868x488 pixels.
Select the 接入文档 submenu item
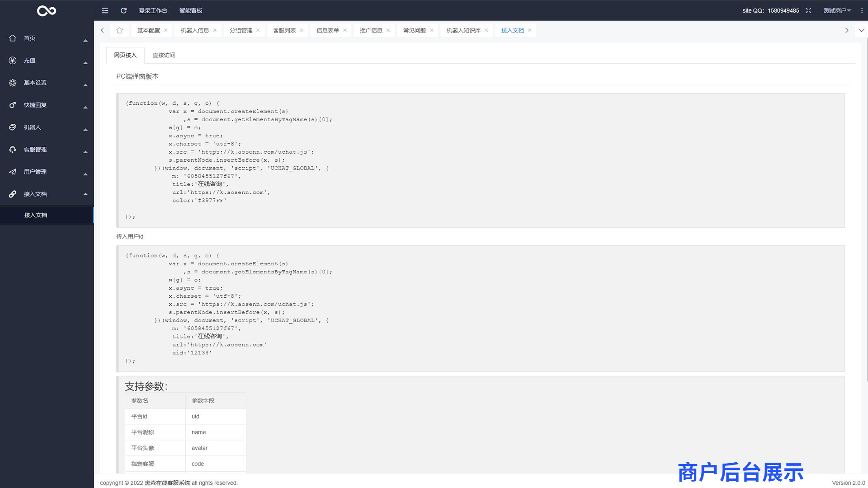point(47,215)
